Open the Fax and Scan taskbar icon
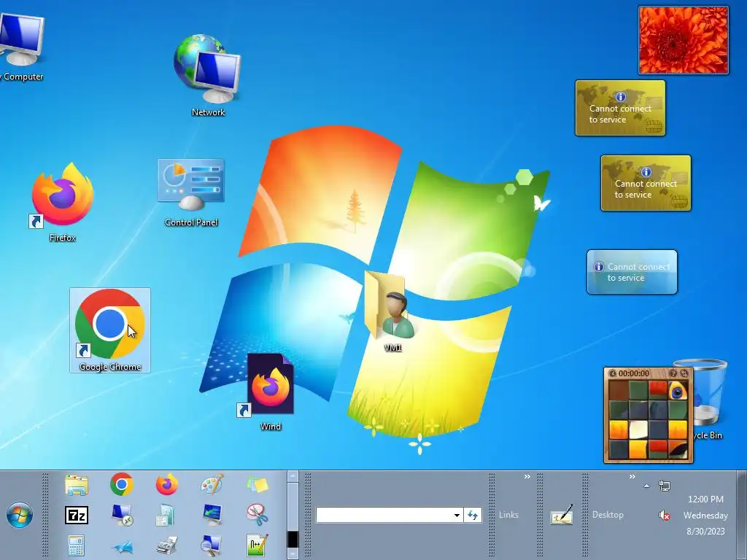The height and width of the screenshot is (560, 747). click(167, 545)
